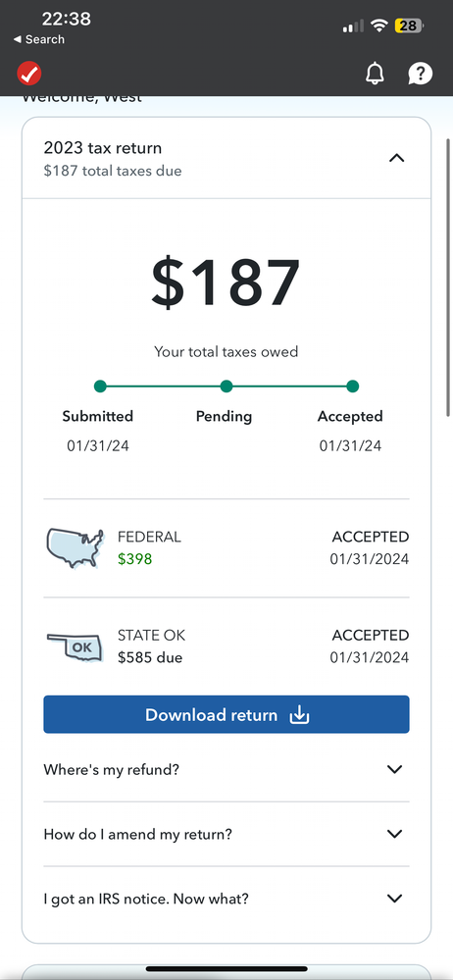This screenshot has height=980, width=453.
Task: Tap the United States map icon
Action: click(x=75, y=548)
